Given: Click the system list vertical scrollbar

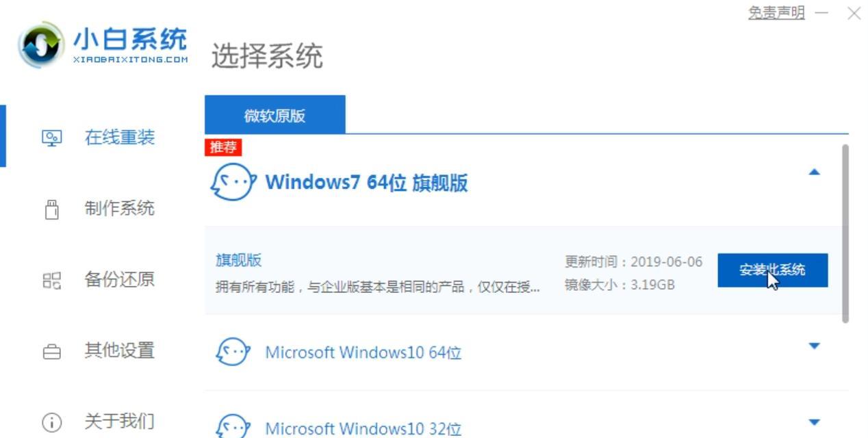Looking at the screenshot, I should tap(845, 233).
